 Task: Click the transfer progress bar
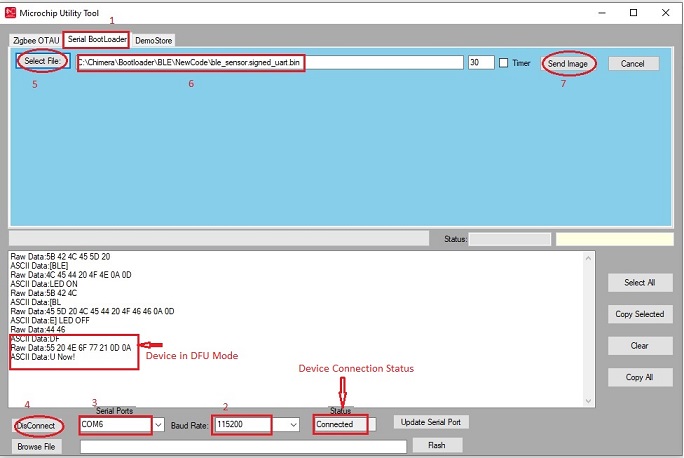click(219, 239)
